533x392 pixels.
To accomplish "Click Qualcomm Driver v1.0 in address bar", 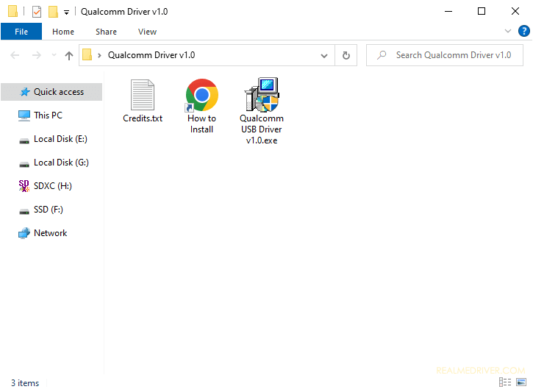I will 151,55.
